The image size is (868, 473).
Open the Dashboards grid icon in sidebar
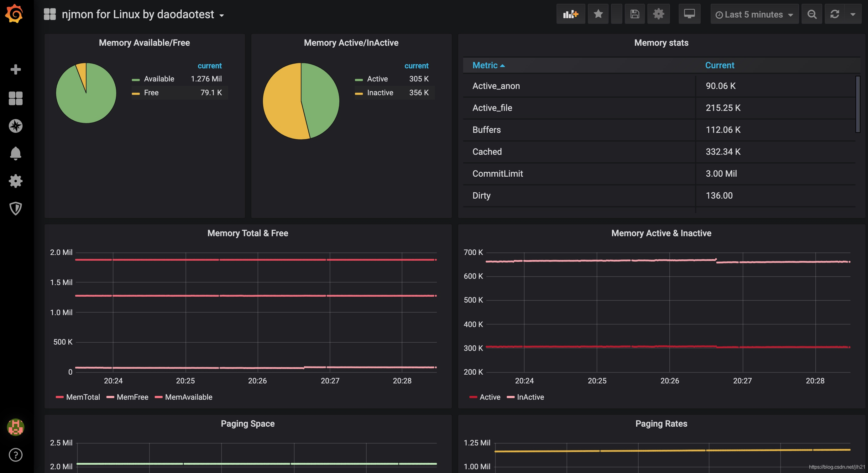tap(15, 98)
